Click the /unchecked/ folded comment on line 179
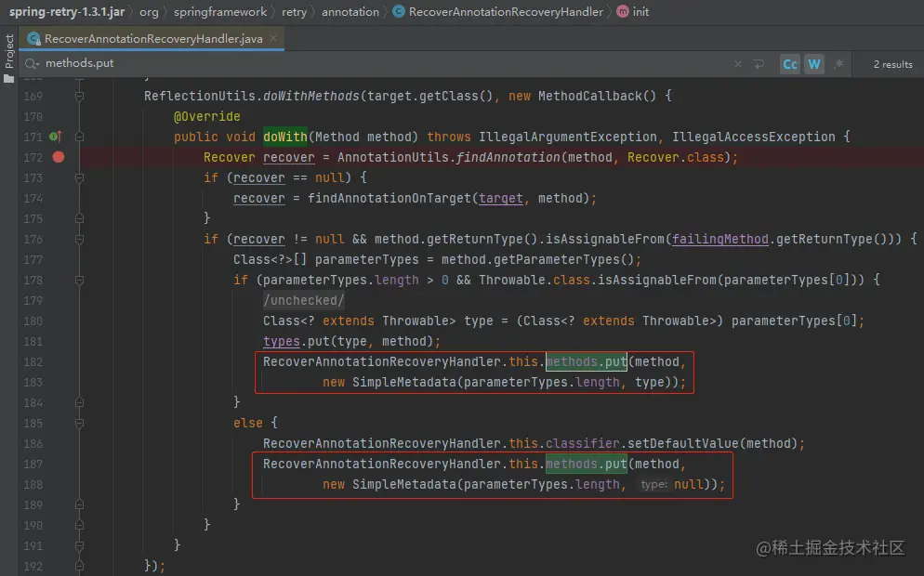The height and width of the screenshot is (576, 924). click(303, 300)
